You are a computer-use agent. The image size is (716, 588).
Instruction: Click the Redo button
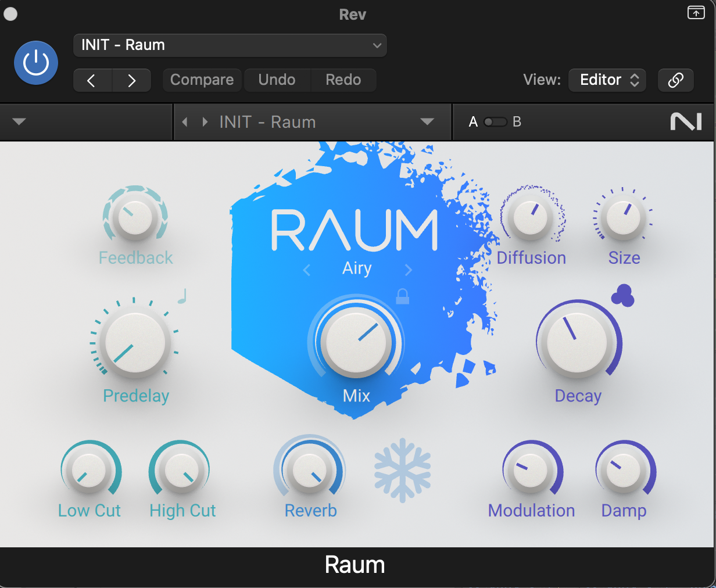pos(343,80)
